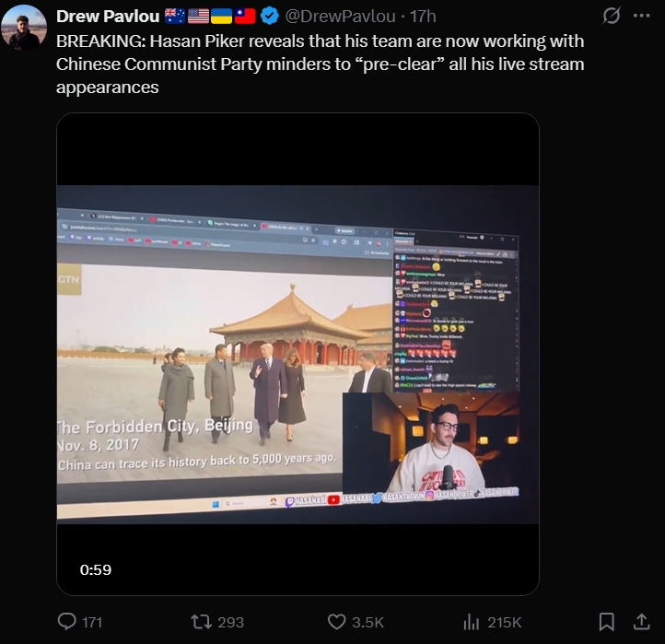Click the Grok explain-post icon
This screenshot has width=665, height=644.
(x=612, y=16)
